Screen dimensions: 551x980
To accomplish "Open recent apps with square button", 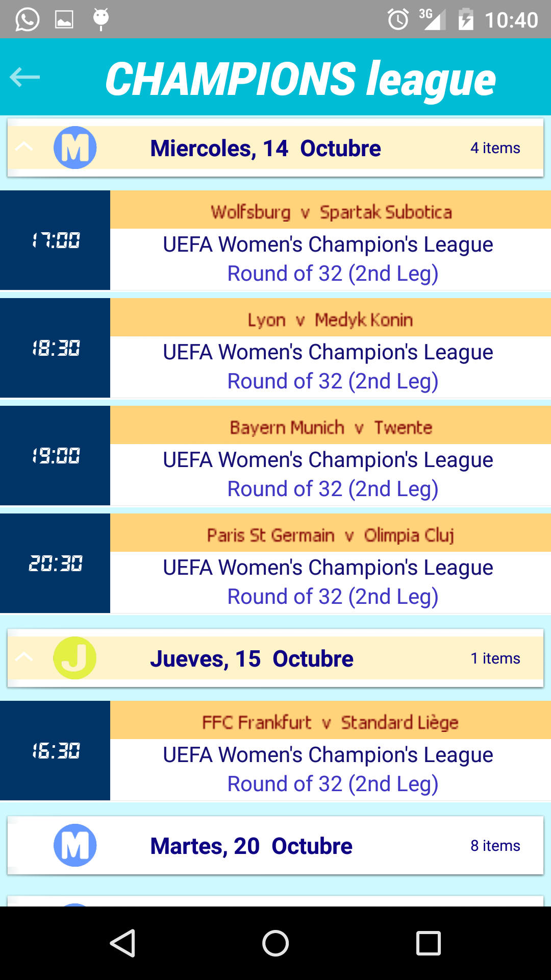I will tap(428, 943).
